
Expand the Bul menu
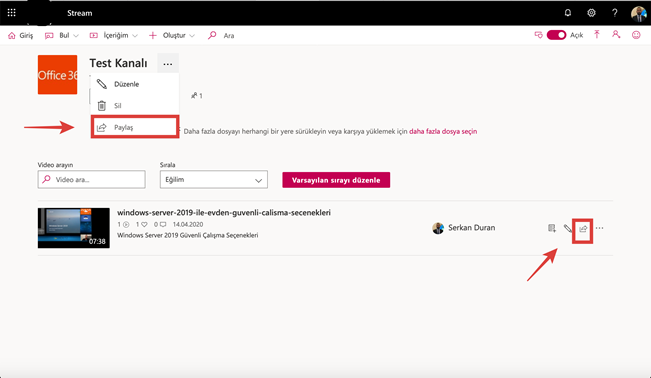(x=61, y=35)
